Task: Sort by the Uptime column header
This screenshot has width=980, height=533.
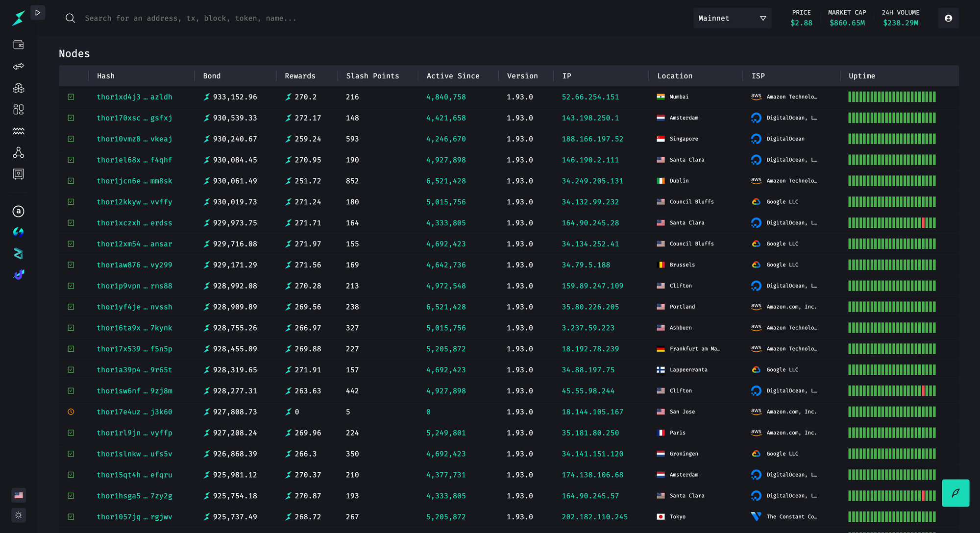Action: 862,76
